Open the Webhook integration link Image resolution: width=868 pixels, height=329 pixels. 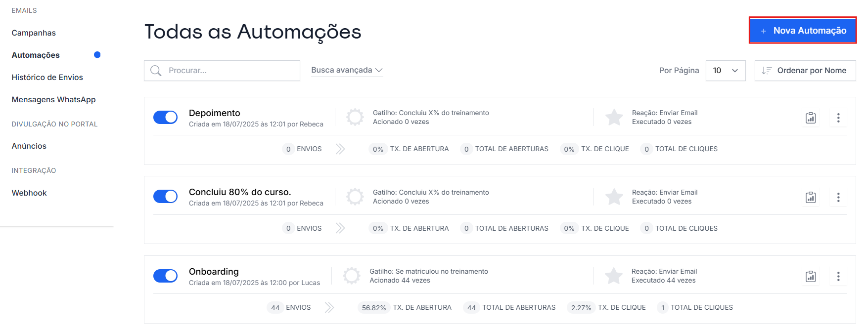pos(29,193)
